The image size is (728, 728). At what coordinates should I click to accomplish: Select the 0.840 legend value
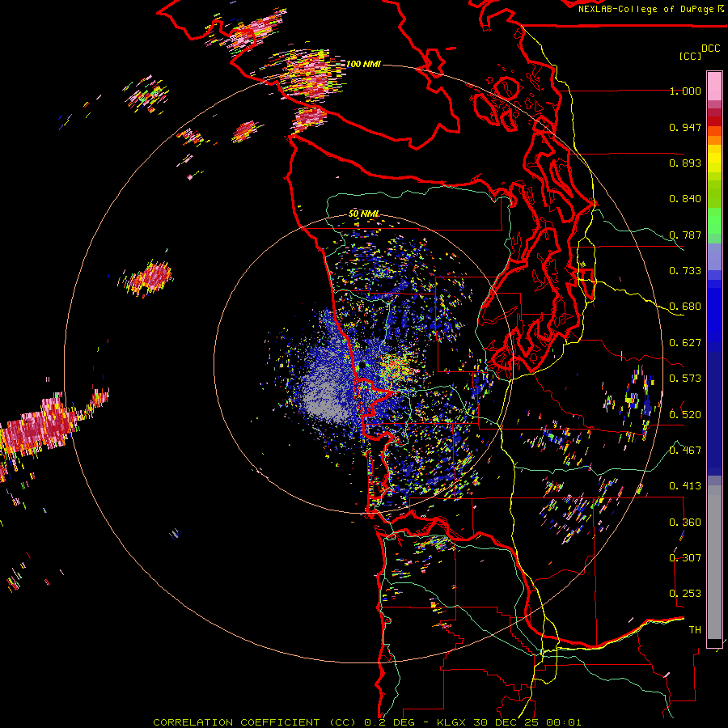coord(685,199)
